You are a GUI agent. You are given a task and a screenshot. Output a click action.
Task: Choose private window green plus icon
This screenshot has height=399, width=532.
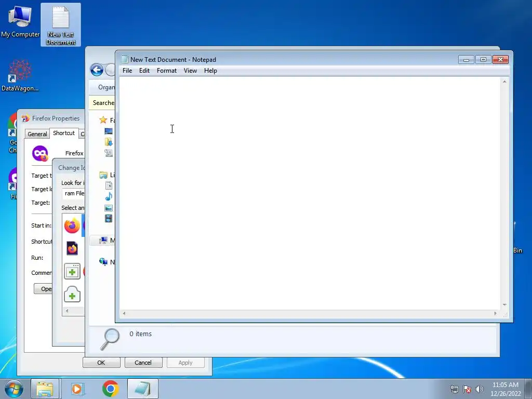click(72, 294)
